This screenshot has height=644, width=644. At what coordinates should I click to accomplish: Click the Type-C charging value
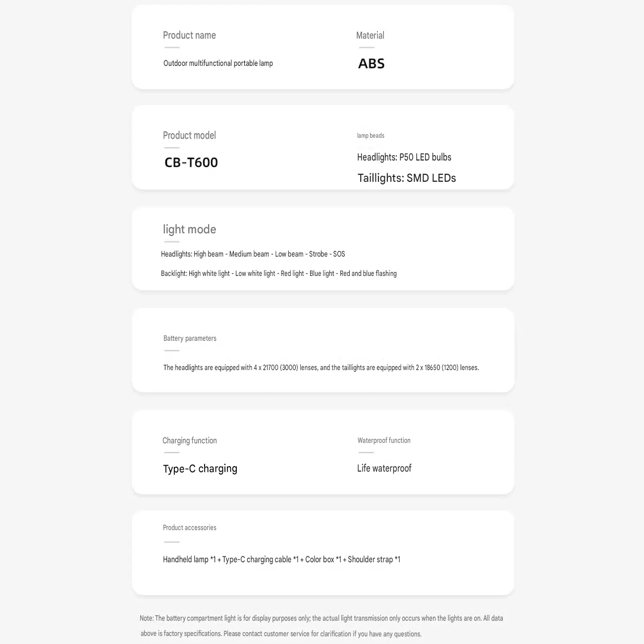click(x=200, y=469)
